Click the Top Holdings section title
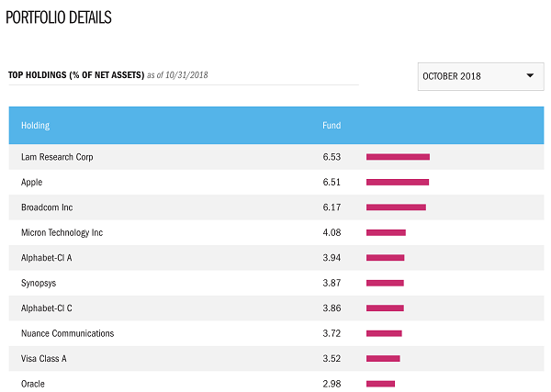Viewport: 551px width, 392px height. (x=76, y=75)
